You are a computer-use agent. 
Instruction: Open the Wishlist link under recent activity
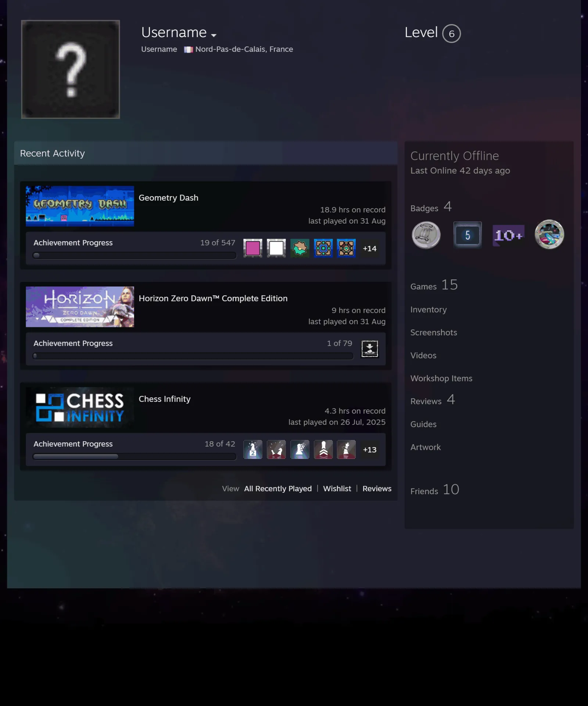pos(337,489)
